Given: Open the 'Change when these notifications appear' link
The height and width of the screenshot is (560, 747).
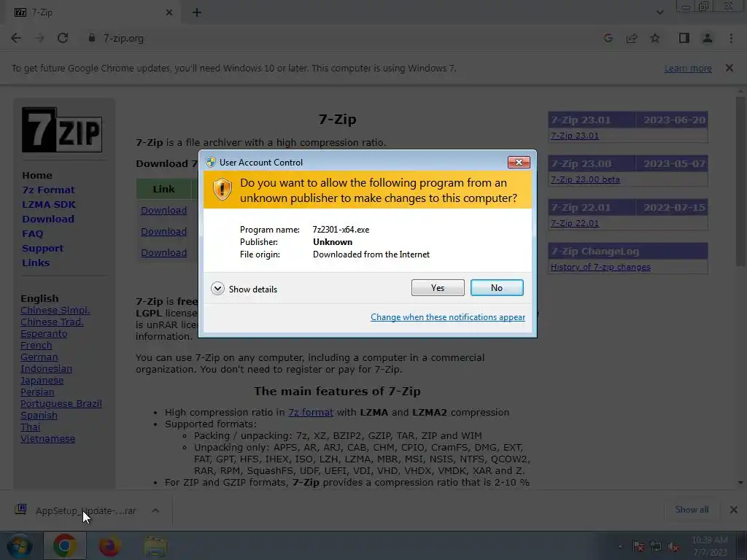Looking at the screenshot, I should click(448, 317).
